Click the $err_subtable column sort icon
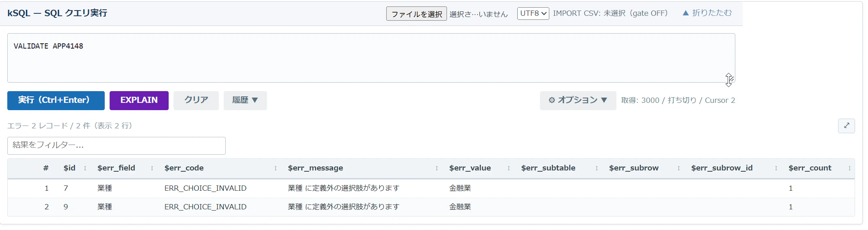The width and height of the screenshot is (868, 230). tap(597, 168)
